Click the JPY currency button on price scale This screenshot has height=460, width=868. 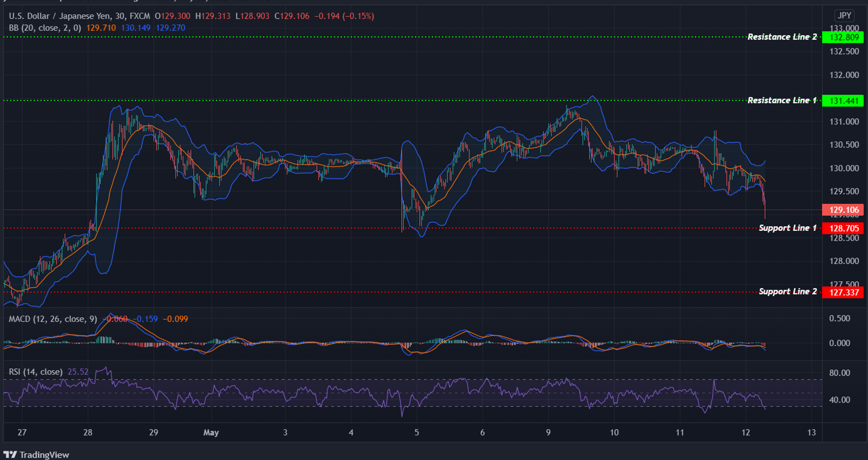tap(843, 15)
